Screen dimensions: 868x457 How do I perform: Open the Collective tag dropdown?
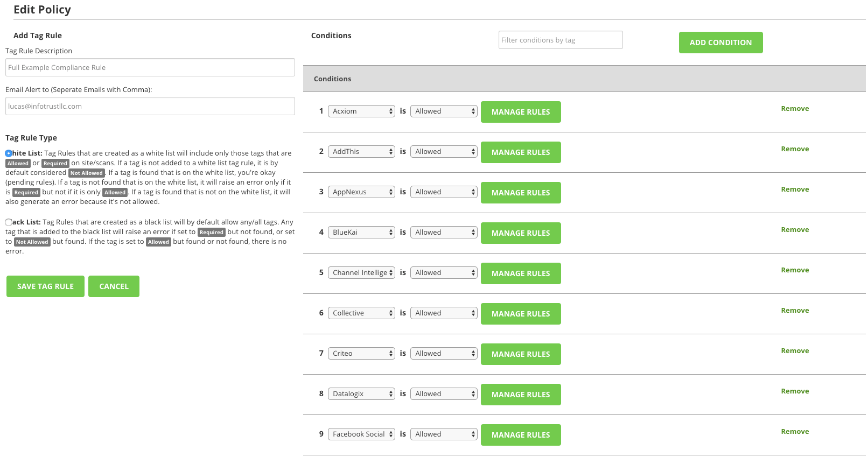click(x=361, y=313)
